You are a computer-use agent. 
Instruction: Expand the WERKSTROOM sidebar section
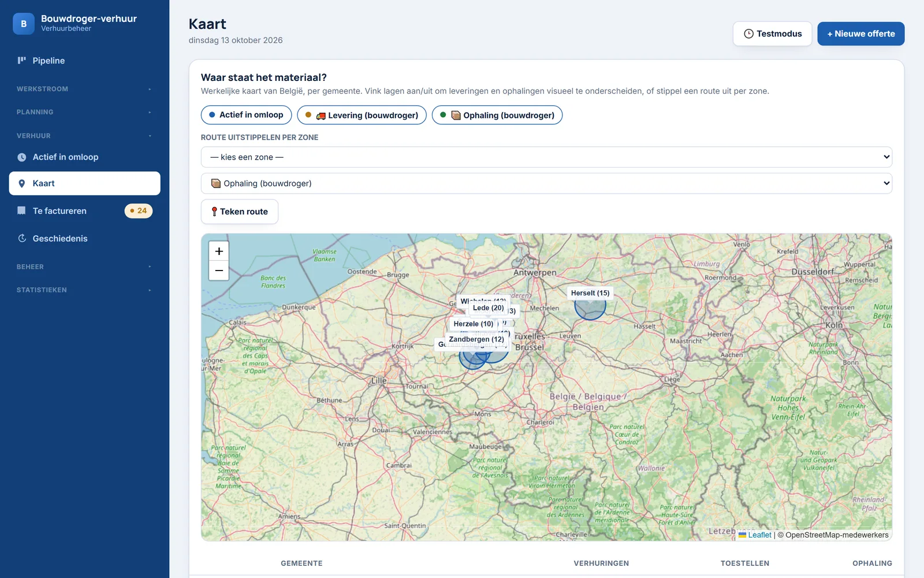[x=84, y=89]
